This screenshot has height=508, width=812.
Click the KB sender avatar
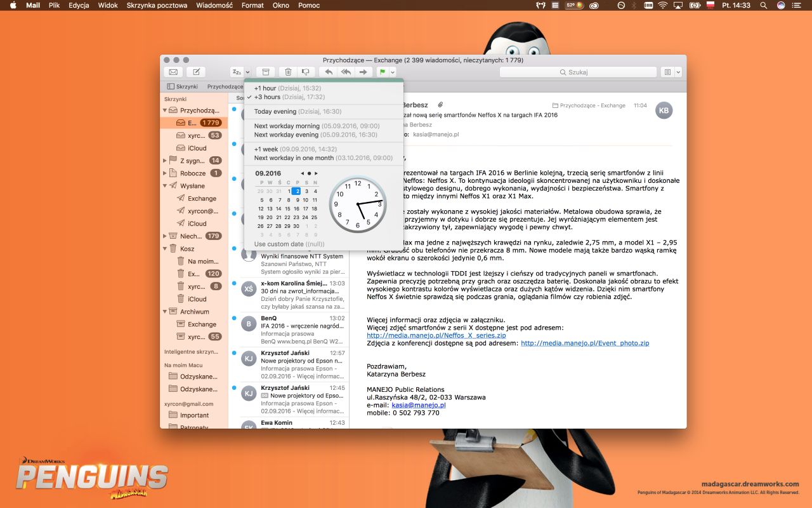(664, 110)
